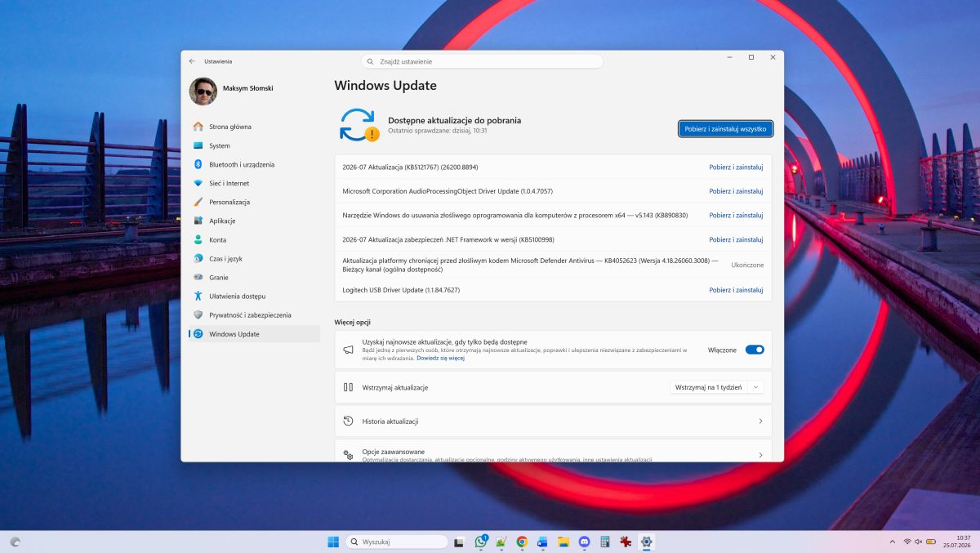Install the AudioProcessingObject Driver Update
The image size is (980, 553).
point(736,191)
